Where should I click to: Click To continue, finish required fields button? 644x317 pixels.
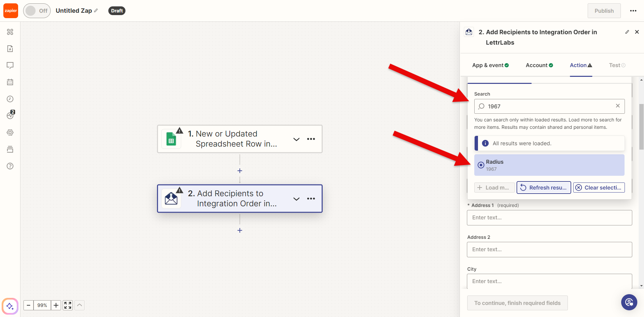[x=517, y=303]
